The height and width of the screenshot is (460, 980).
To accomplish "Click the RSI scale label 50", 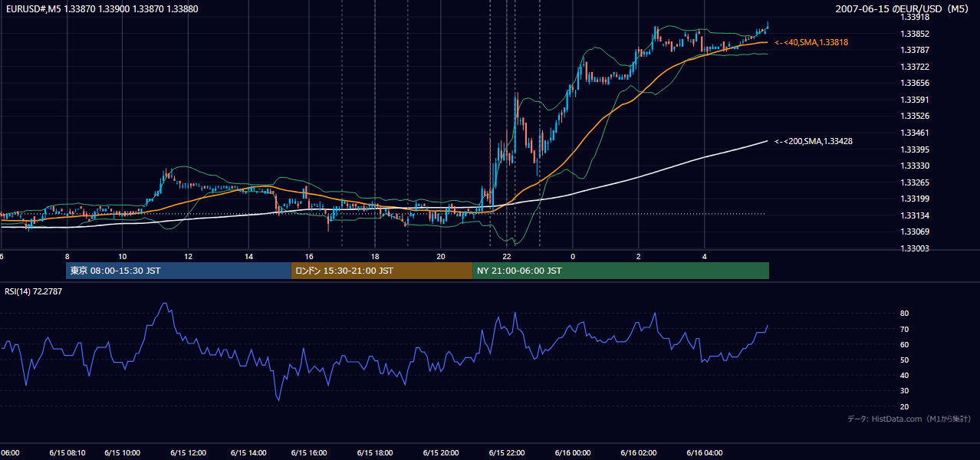I will [904, 360].
